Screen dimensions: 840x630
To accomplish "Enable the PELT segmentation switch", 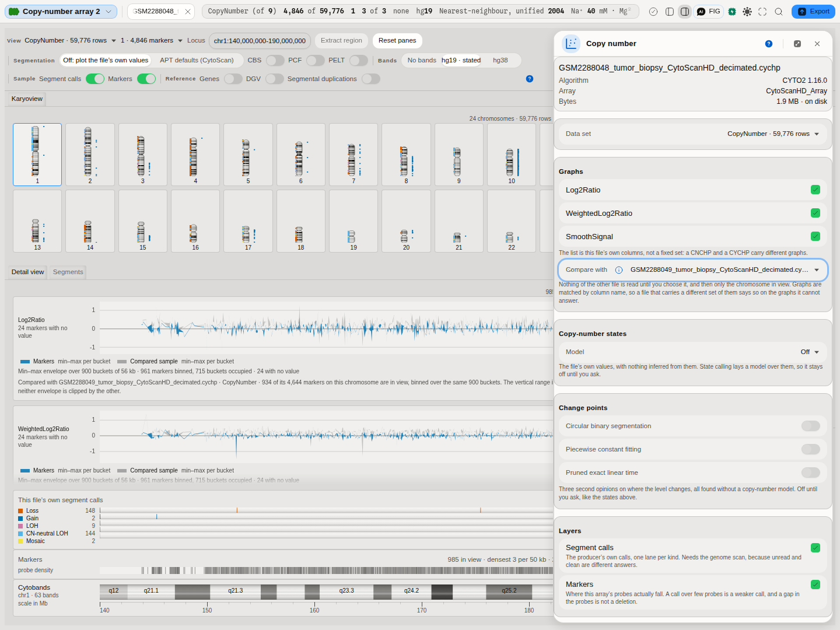I will (x=359, y=60).
